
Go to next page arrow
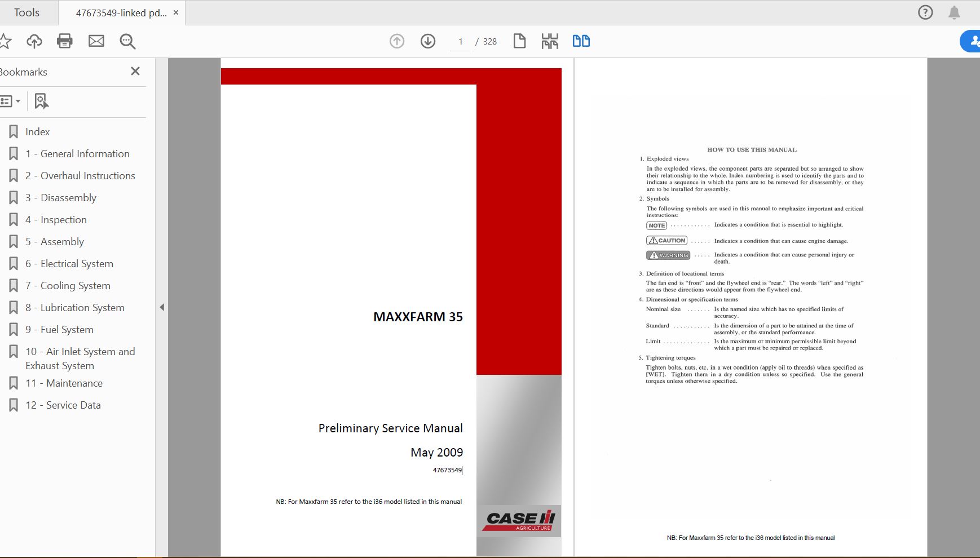(428, 41)
